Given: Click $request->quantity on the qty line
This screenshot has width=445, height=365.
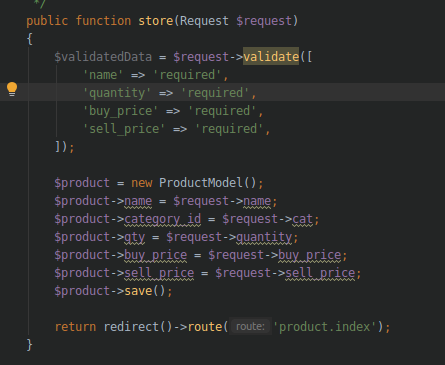Looking at the screenshot, I should click(229, 237).
